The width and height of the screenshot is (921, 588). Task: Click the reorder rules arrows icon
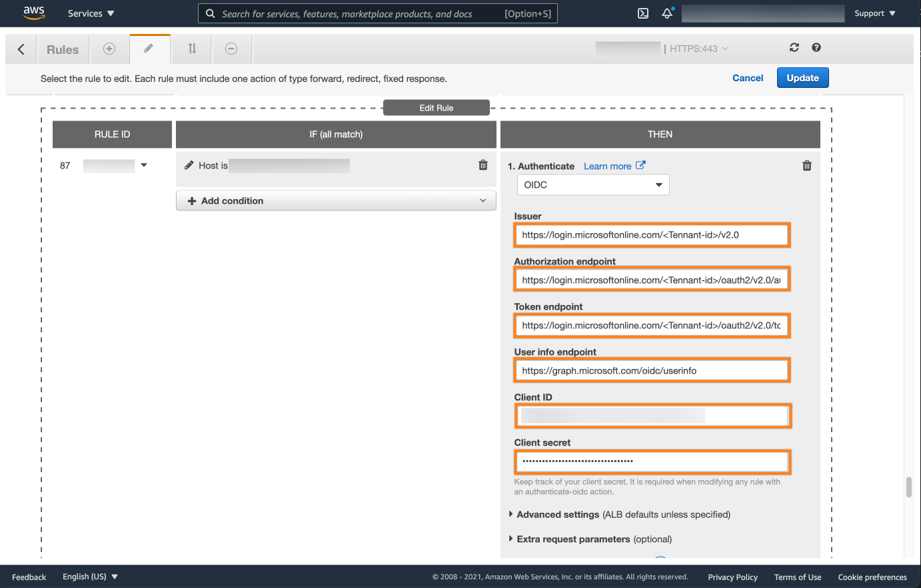pyautogui.click(x=192, y=49)
